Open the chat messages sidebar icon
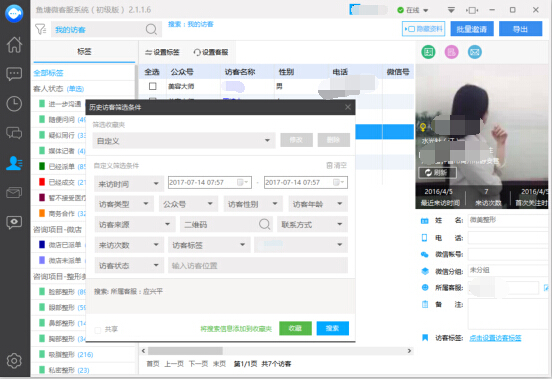The height and width of the screenshot is (379, 552). point(14,74)
